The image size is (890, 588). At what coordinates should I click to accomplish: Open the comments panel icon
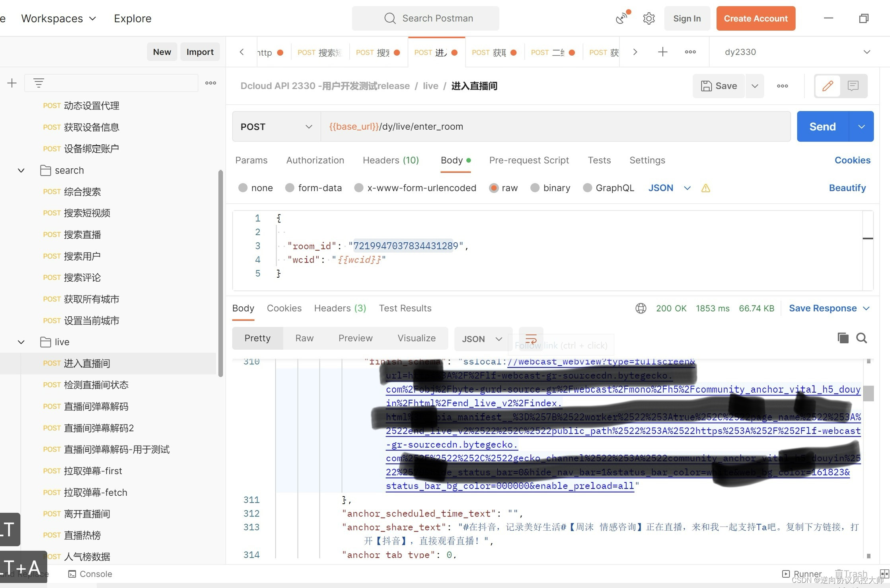click(x=853, y=86)
